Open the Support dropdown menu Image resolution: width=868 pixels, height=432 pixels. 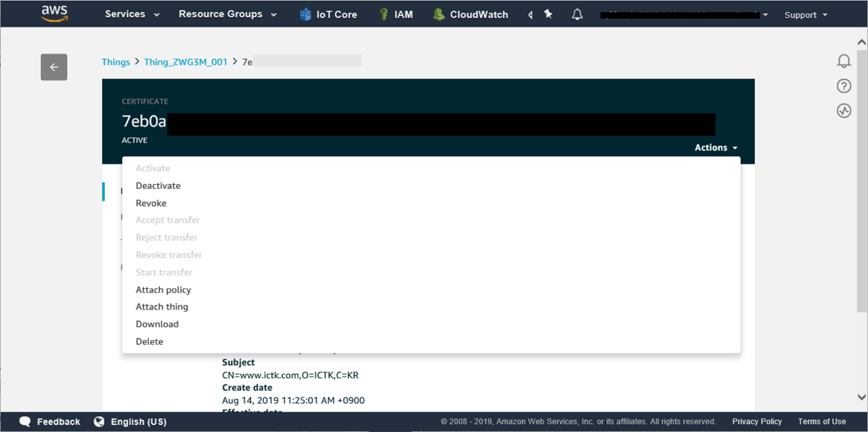click(805, 14)
